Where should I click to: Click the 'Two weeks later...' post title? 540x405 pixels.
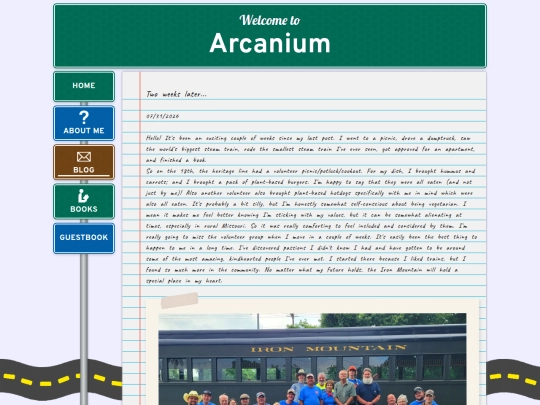click(176, 94)
